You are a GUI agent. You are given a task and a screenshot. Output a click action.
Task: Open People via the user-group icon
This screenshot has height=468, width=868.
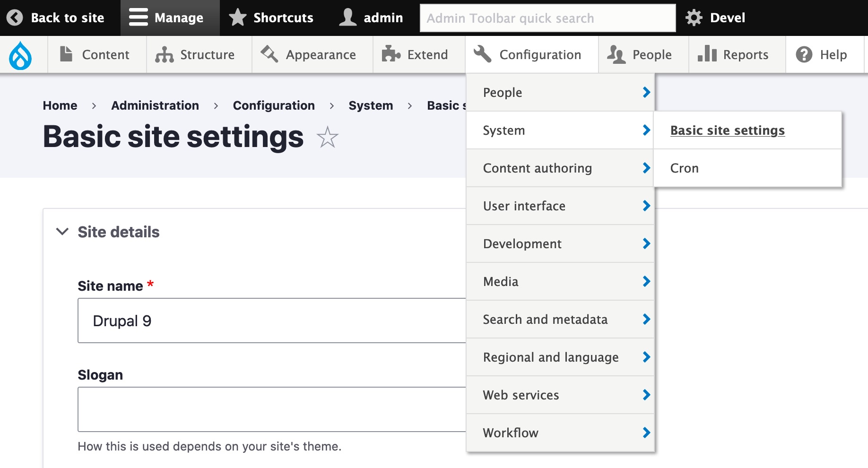(616, 54)
